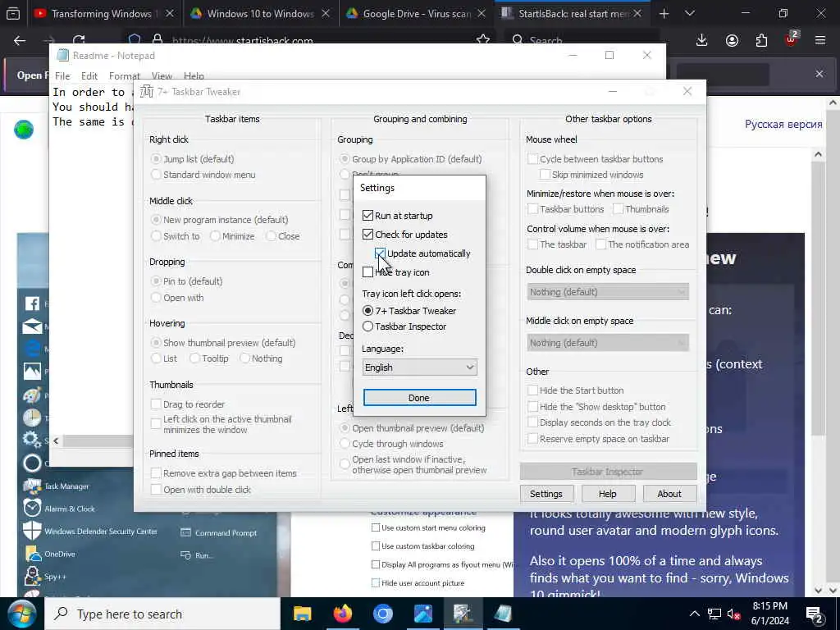This screenshot has height=630, width=840.
Task: Open Firefox account icon
Action: [732, 40]
